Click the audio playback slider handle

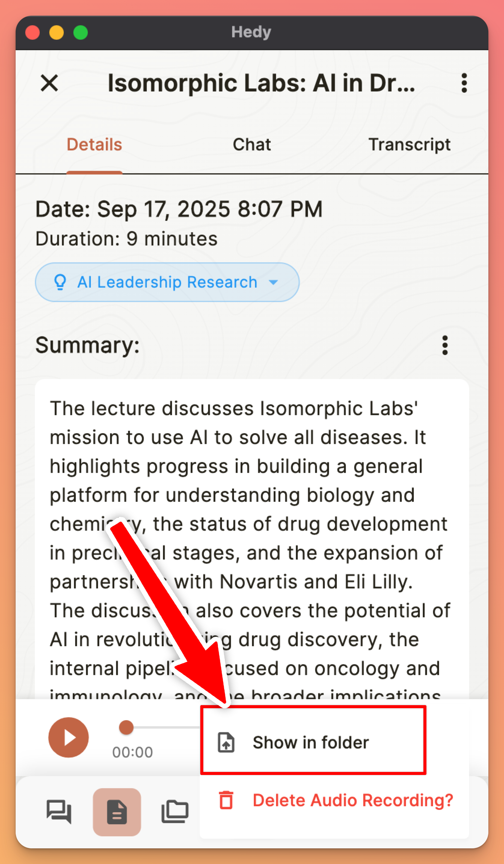tap(126, 727)
